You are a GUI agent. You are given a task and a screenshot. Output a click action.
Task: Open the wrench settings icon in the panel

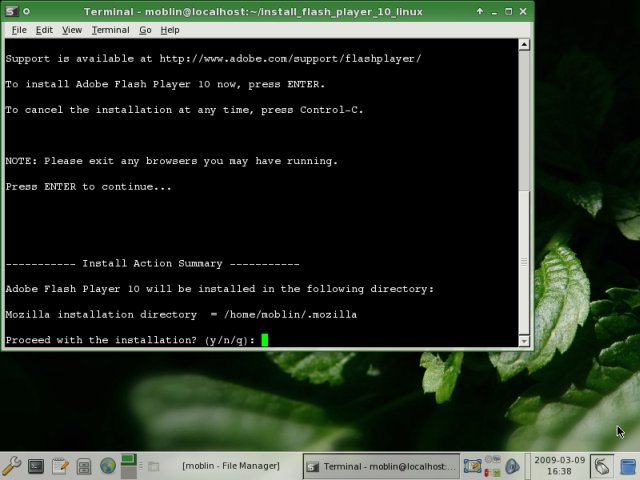pos(11,466)
